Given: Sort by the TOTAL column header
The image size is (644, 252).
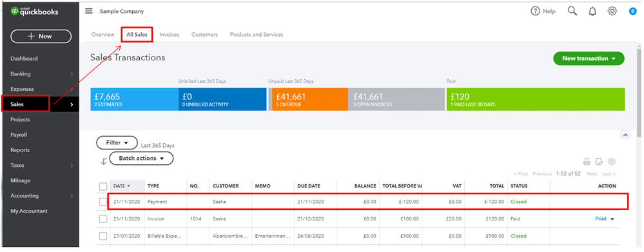Looking at the screenshot, I should pyautogui.click(x=496, y=186).
